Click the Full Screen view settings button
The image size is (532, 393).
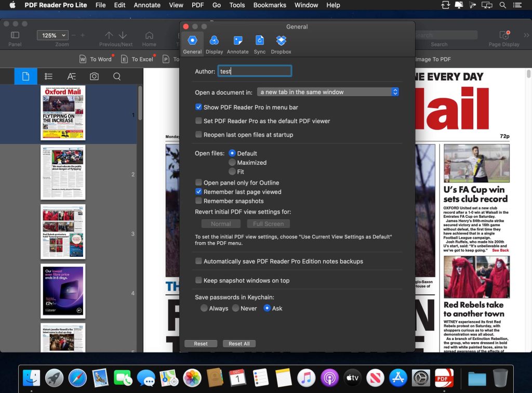pyautogui.click(x=268, y=224)
